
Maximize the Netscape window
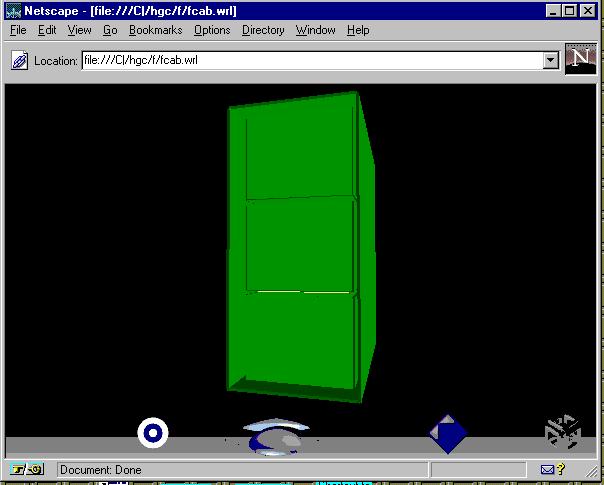[x=569, y=11]
